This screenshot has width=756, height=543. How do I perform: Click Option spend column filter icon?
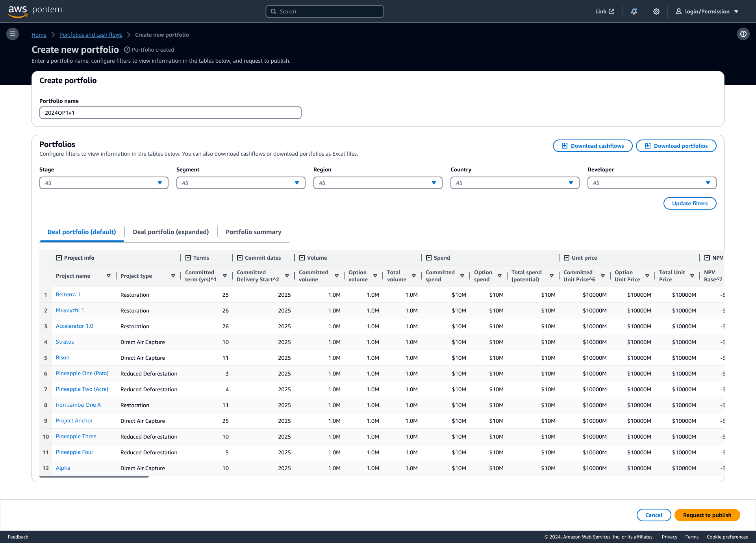500,276
